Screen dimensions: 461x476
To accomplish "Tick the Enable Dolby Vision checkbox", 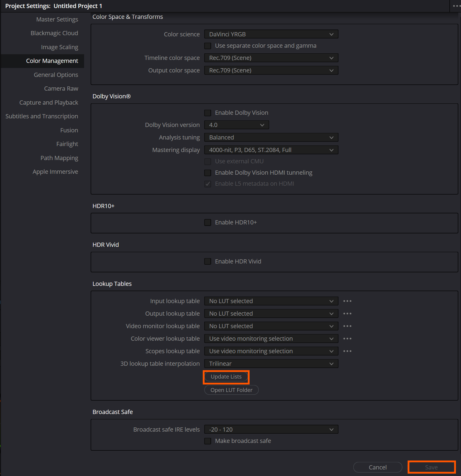I will click(208, 113).
